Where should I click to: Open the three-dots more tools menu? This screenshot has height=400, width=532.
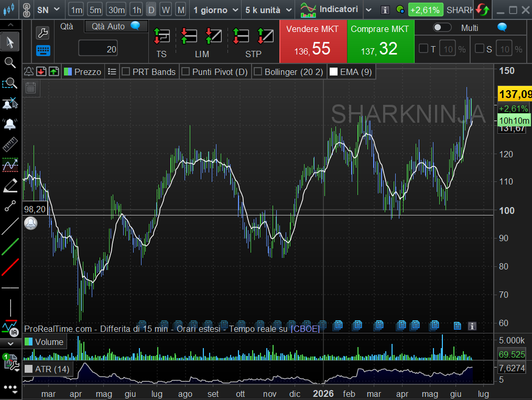tap(10, 388)
